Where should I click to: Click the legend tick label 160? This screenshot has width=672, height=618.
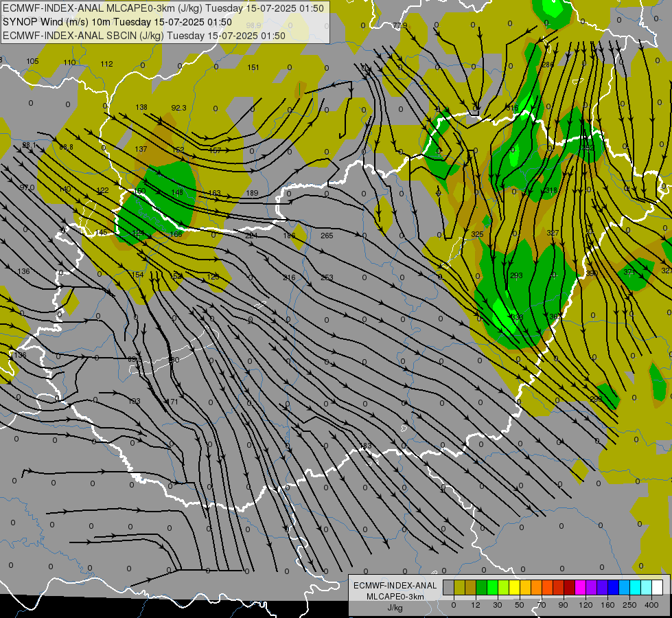coord(607,605)
